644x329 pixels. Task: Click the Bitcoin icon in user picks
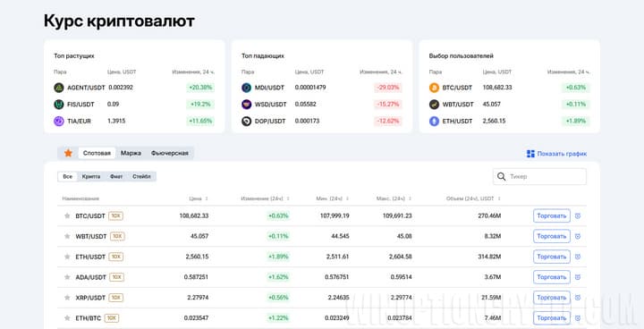click(x=434, y=88)
